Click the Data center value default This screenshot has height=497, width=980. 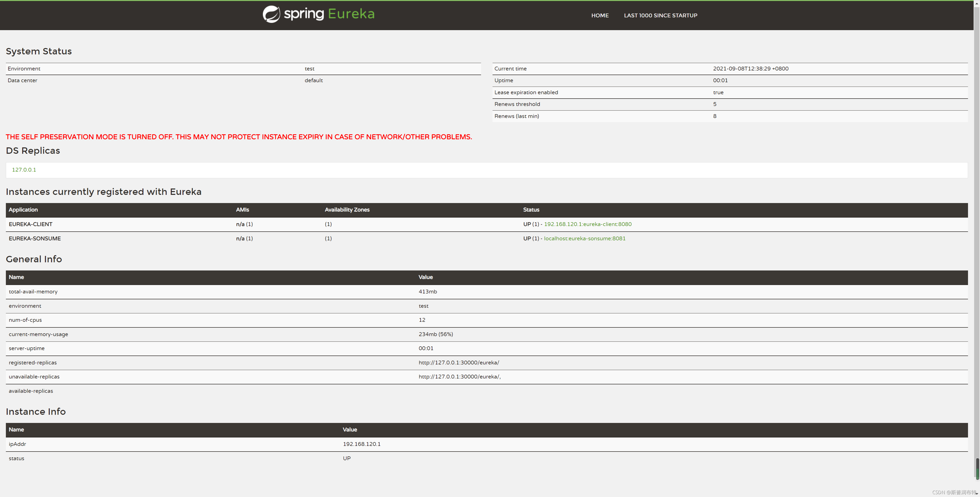(313, 80)
